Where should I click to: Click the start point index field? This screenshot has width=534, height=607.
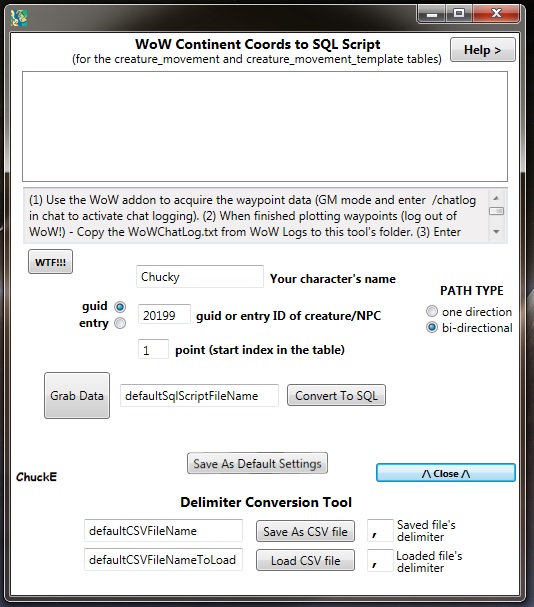tap(153, 349)
